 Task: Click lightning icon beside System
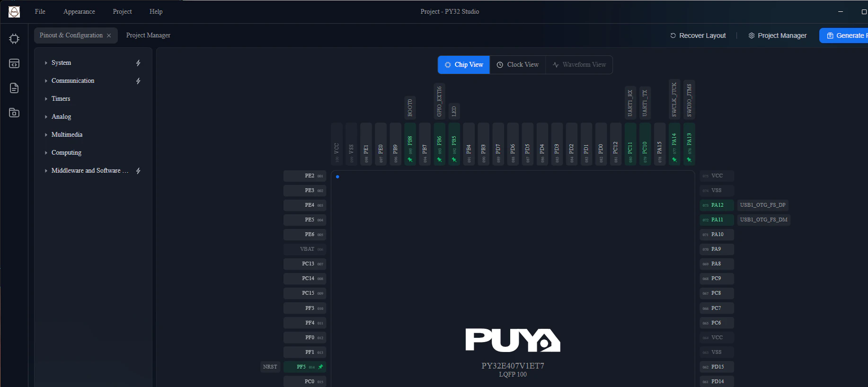138,63
